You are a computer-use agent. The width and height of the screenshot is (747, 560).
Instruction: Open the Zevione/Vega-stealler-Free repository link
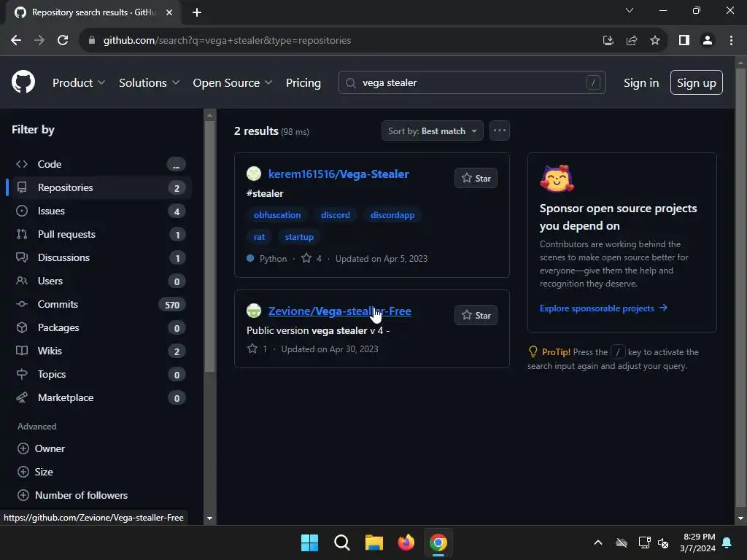340,311
